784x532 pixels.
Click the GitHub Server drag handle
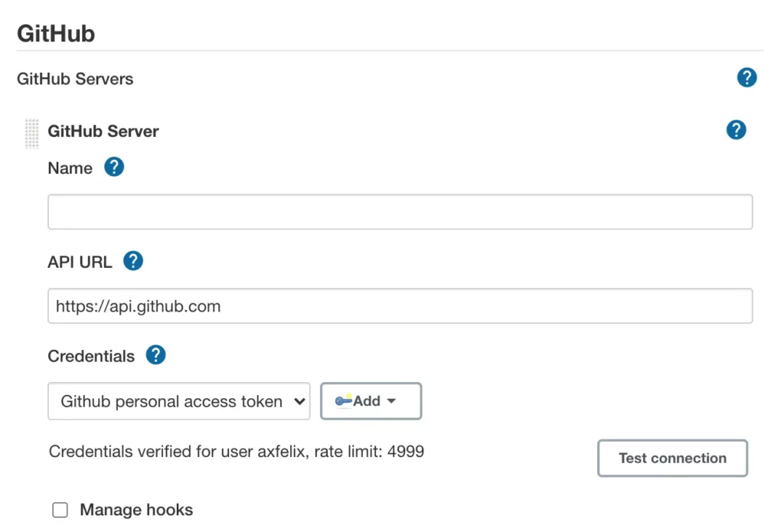click(31, 133)
